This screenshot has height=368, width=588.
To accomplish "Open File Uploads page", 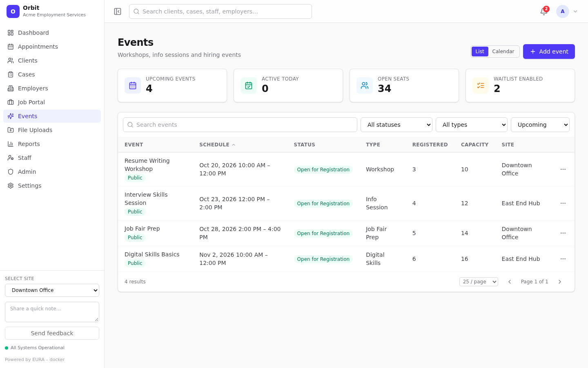I will (x=52, y=130).
